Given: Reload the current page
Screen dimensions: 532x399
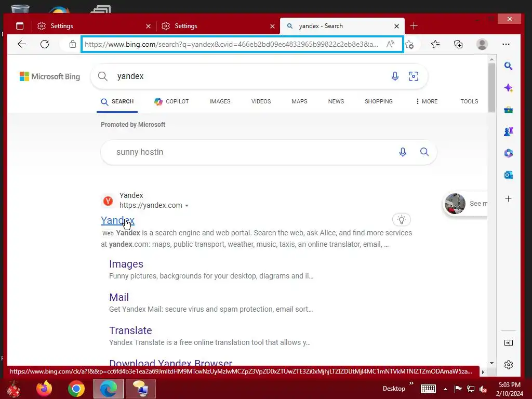Looking at the screenshot, I should click(x=45, y=44).
